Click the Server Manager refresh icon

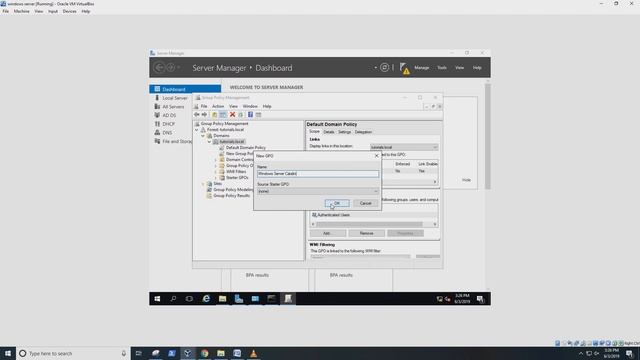tap(384, 68)
